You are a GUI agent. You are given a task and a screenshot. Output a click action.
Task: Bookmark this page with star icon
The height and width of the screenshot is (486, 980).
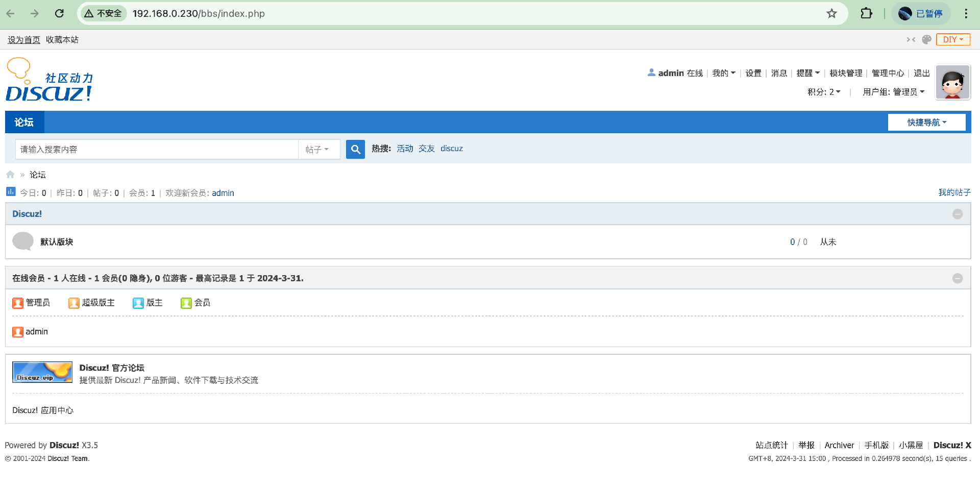(x=831, y=14)
